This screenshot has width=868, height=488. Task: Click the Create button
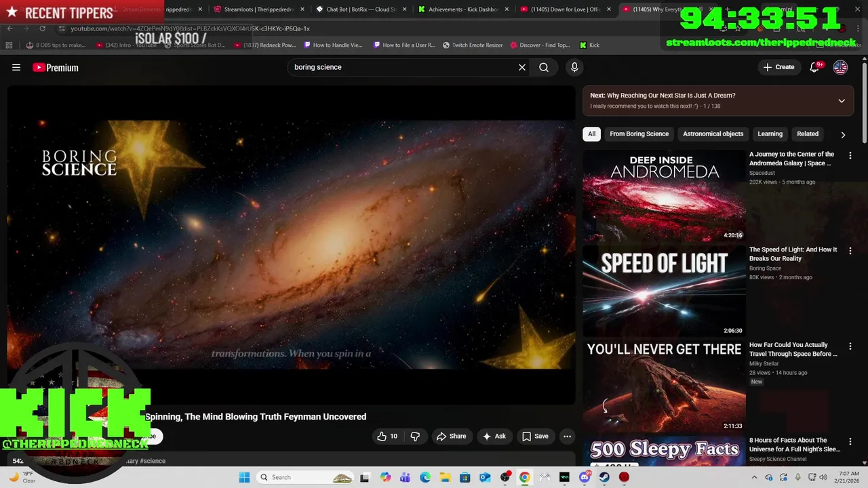pos(778,67)
